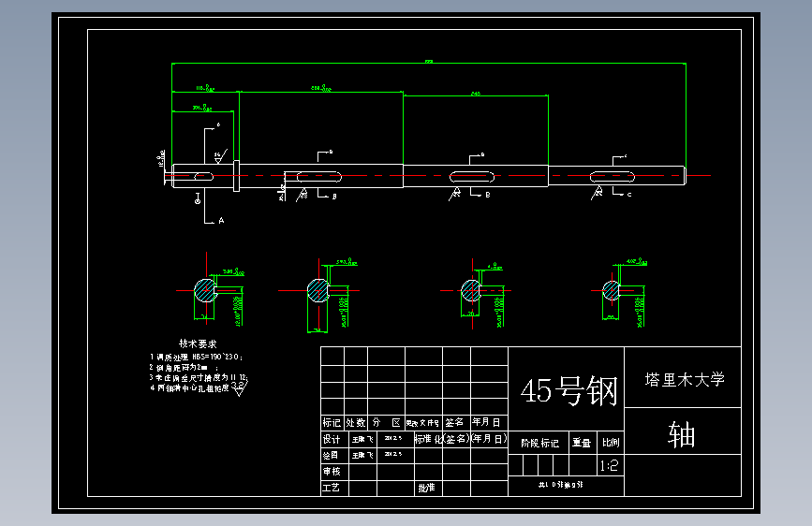Click the '(签名)' cell with parentheses
812x526 pixels.
457,439
